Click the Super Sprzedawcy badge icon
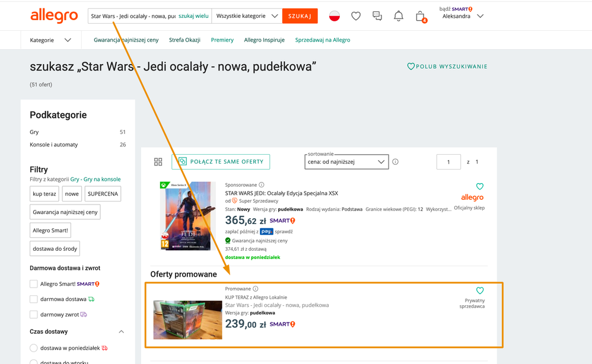Viewport: 592px width, 364px height. tap(234, 200)
